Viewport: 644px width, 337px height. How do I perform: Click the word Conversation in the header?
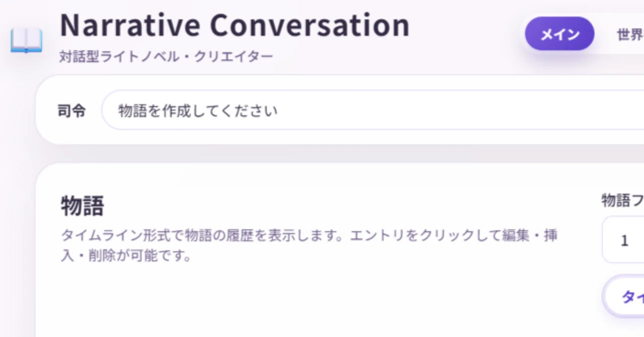pos(310,25)
